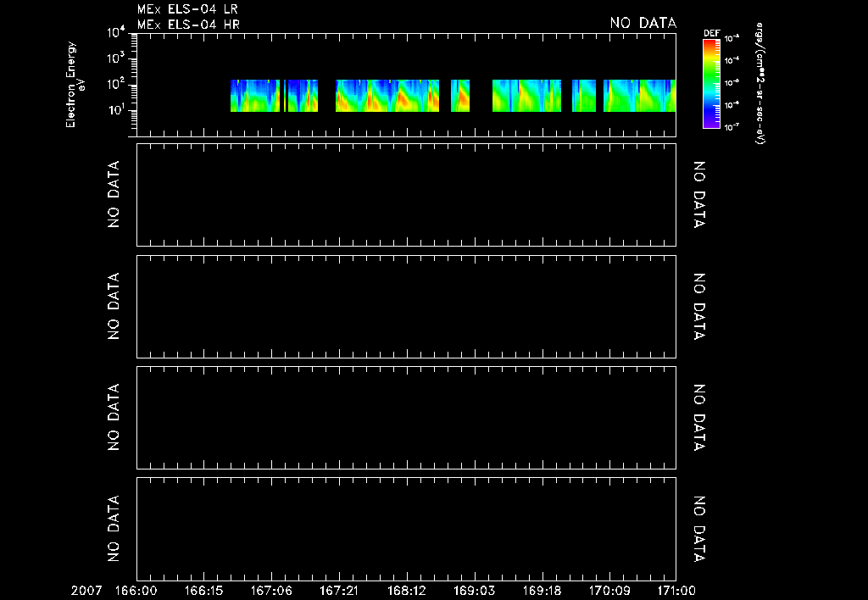This screenshot has width=868, height=600.
Task: Pick the green middle of the DEF color bar
Action: [711, 77]
